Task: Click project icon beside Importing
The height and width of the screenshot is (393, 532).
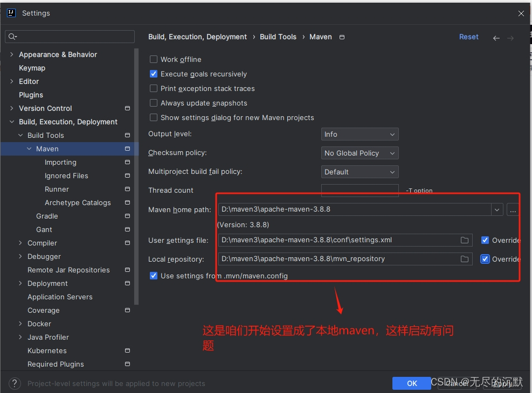Action: pos(128,162)
